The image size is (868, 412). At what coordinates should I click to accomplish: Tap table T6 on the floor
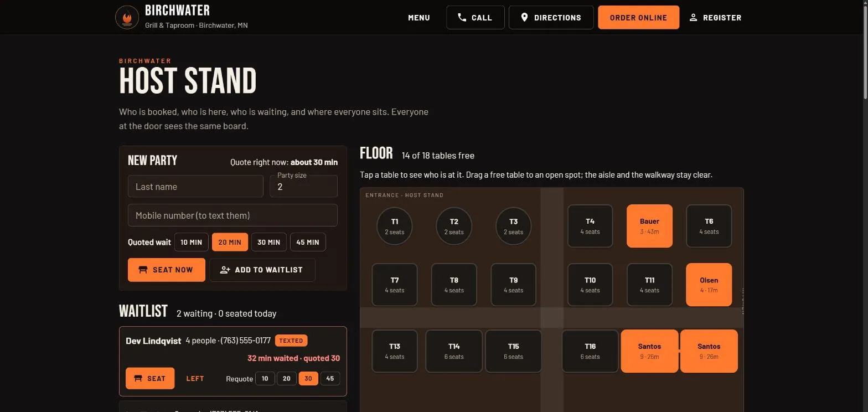(709, 226)
